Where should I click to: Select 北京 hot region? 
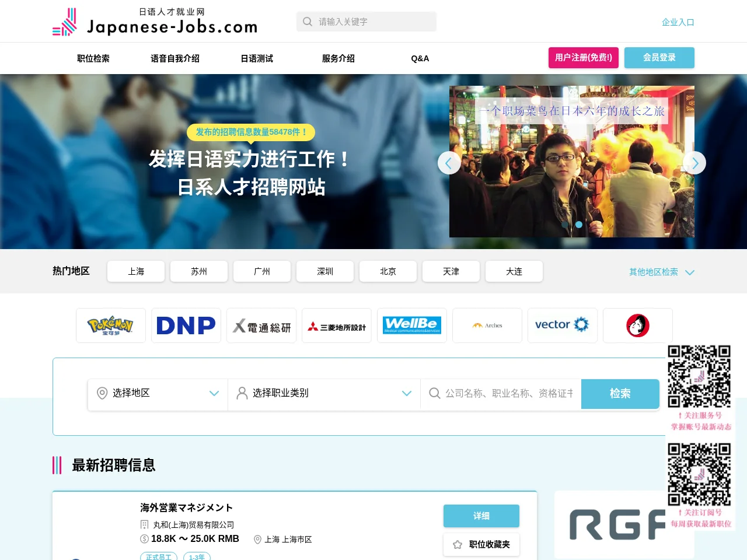(388, 271)
